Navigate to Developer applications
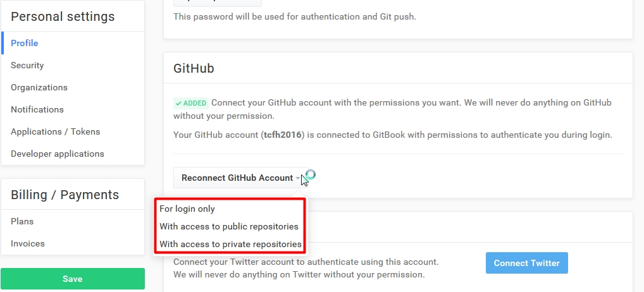The width and height of the screenshot is (644, 292). [58, 154]
